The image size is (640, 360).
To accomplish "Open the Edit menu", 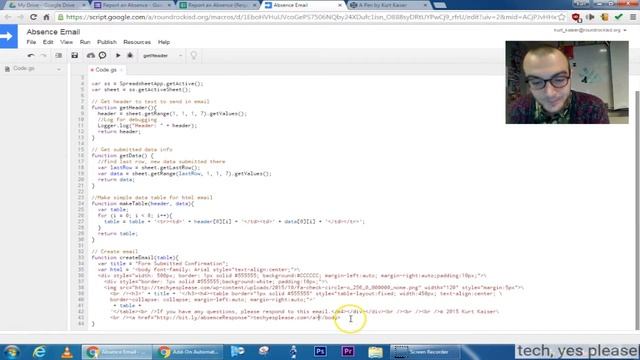I will 48,42.
